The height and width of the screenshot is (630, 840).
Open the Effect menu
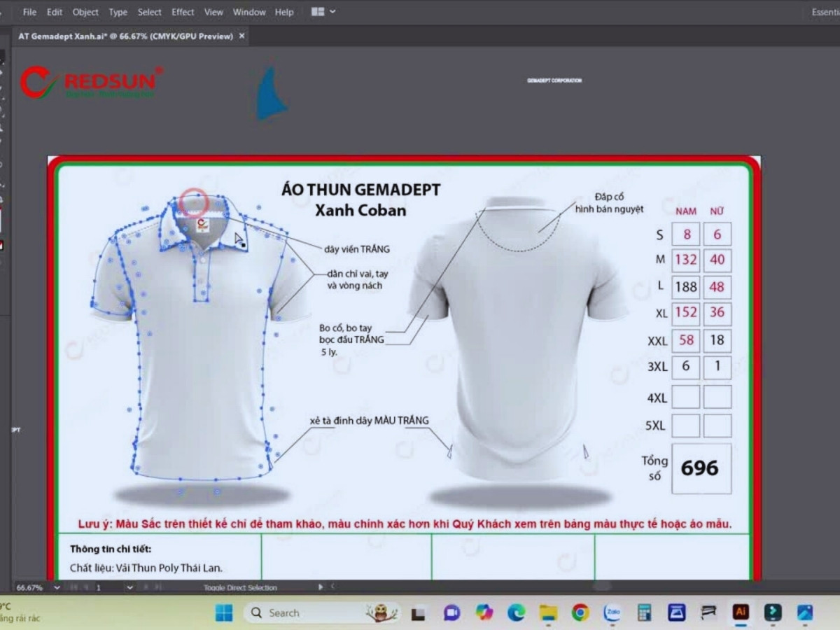(183, 12)
